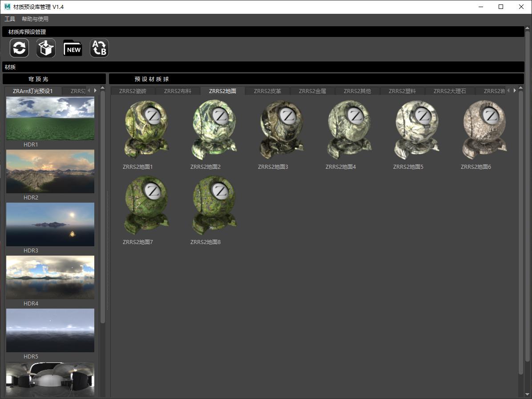Viewport: 532px width, 399px height.
Task: Select the ZRRS2地面8 material ball
Action: [x=214, y=205]
